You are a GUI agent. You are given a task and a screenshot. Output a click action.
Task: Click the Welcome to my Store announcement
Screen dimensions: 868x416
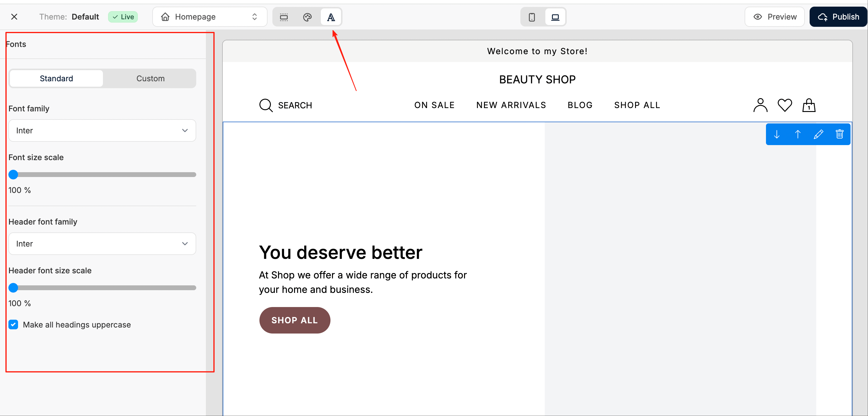(x=537, y=51)
